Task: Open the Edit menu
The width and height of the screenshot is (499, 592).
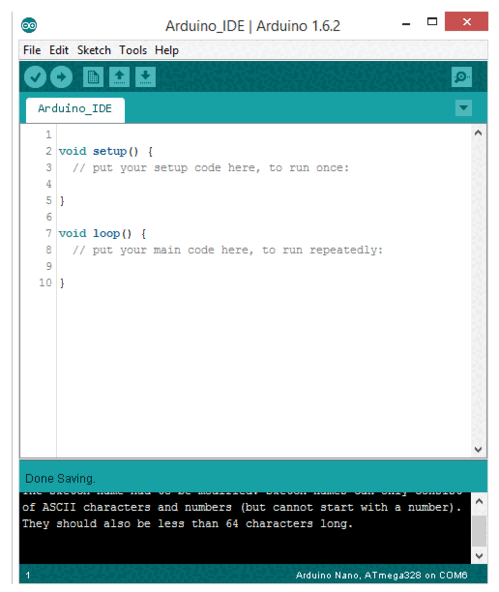Action: point(59,50)
